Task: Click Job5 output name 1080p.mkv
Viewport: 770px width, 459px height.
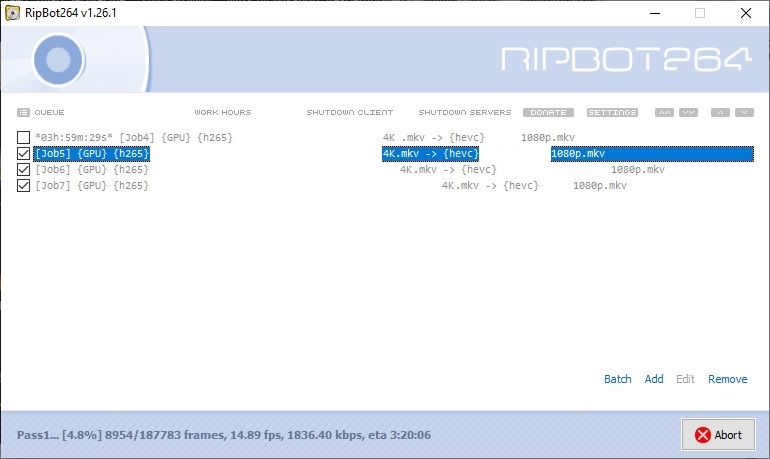Action: (578, 154)
